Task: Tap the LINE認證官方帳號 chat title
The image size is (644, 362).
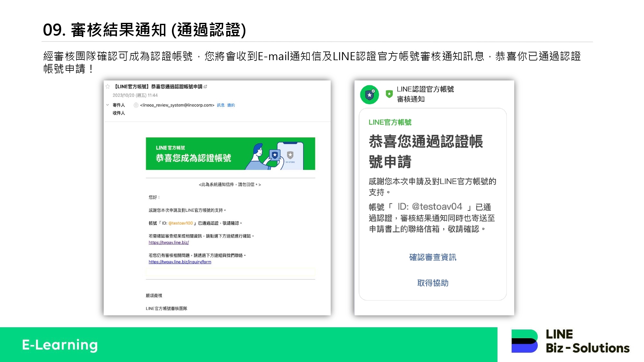Action: tap(425, 89)
